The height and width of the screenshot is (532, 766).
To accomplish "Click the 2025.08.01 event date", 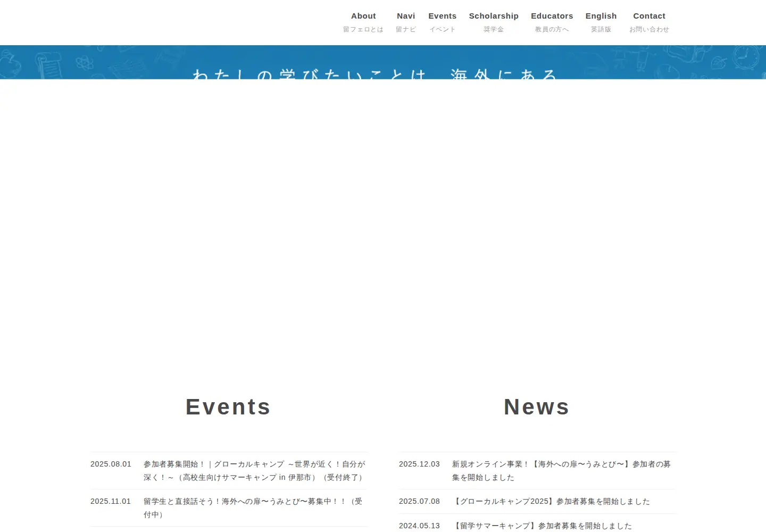I will [x=111, y=464].
